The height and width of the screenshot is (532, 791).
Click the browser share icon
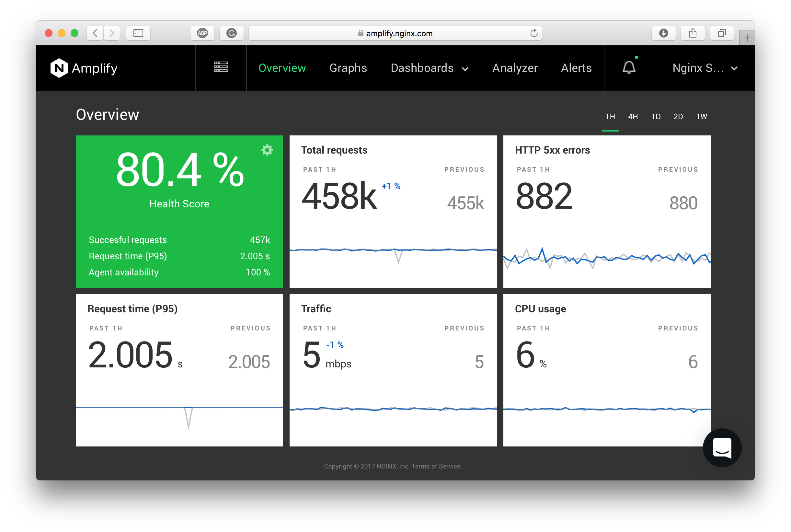click(x=693, y=33)
